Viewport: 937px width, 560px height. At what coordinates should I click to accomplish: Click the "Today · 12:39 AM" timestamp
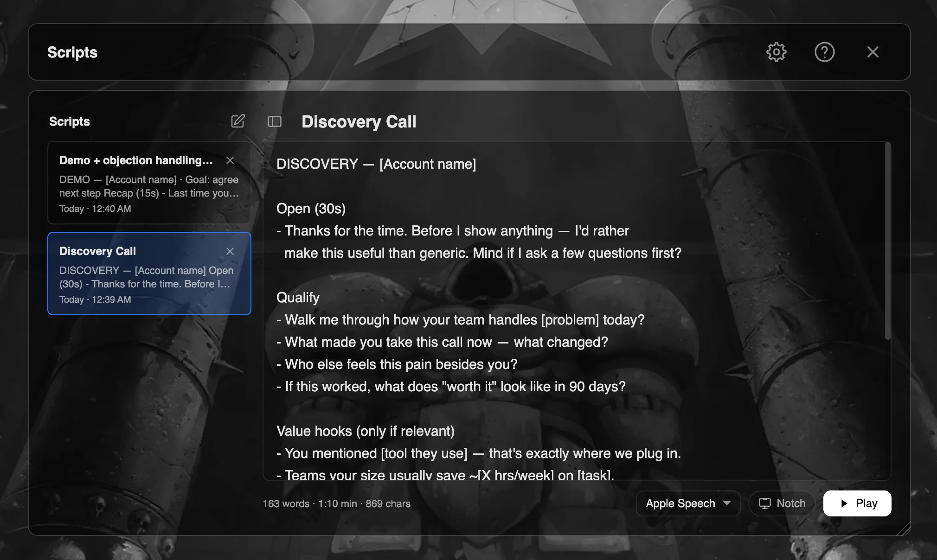95,299
